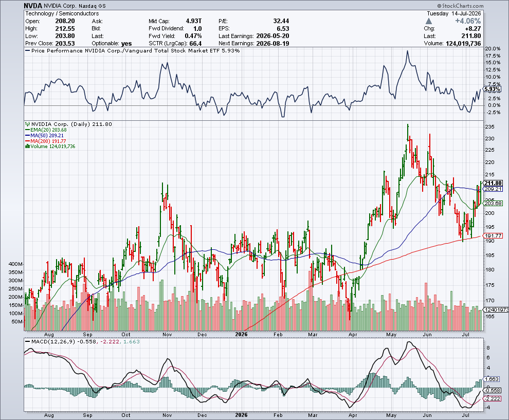Click the header Last price 211.80
The image size is (509, 420).
(471, 36)
